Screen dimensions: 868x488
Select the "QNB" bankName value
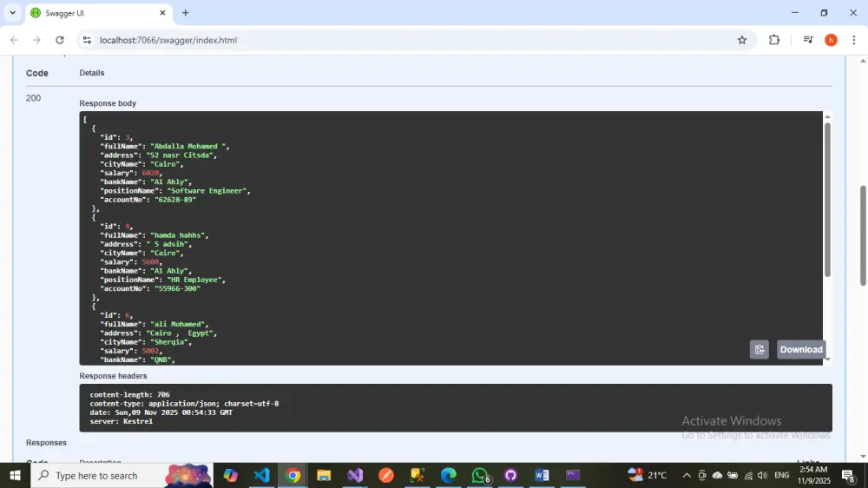(161, 359)
